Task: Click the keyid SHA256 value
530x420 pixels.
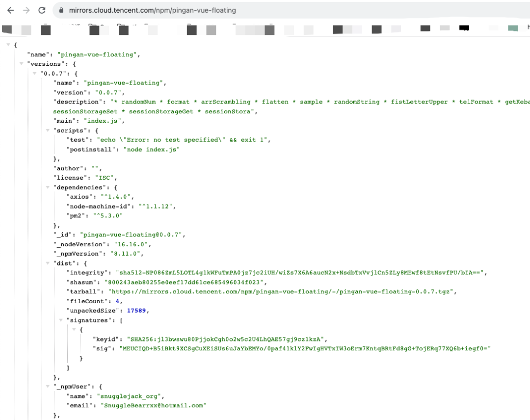Action: 225,339
